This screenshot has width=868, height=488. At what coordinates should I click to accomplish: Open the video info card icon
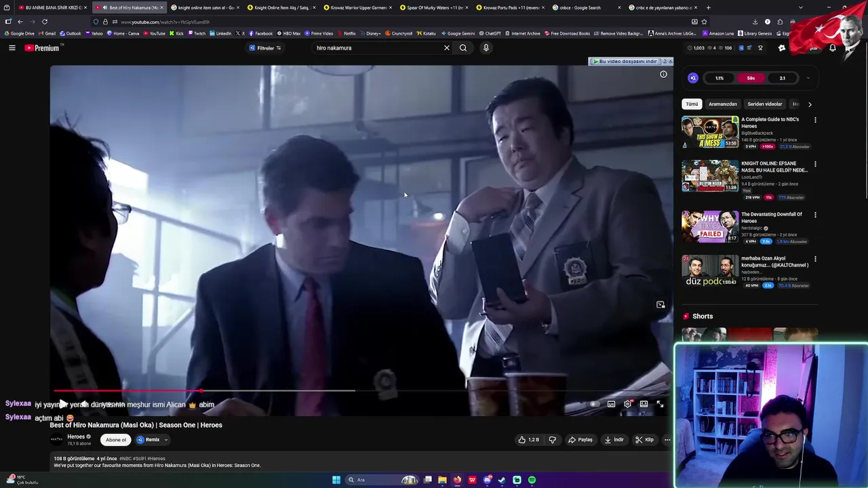(x=663, y=75)
